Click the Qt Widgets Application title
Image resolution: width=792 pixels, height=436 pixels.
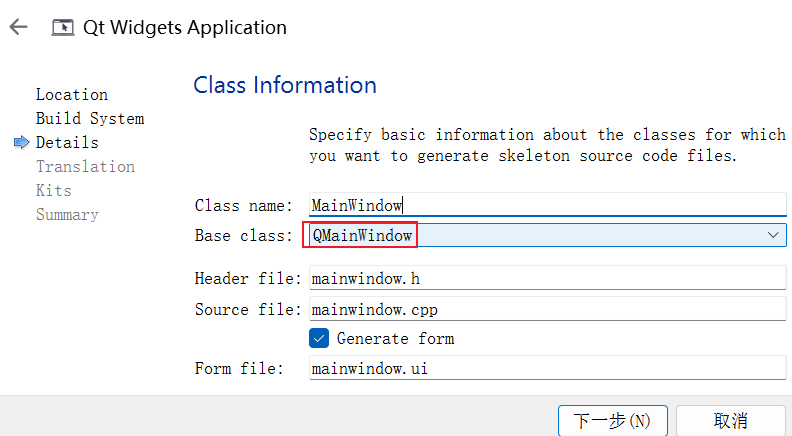(x=185, y=27)
